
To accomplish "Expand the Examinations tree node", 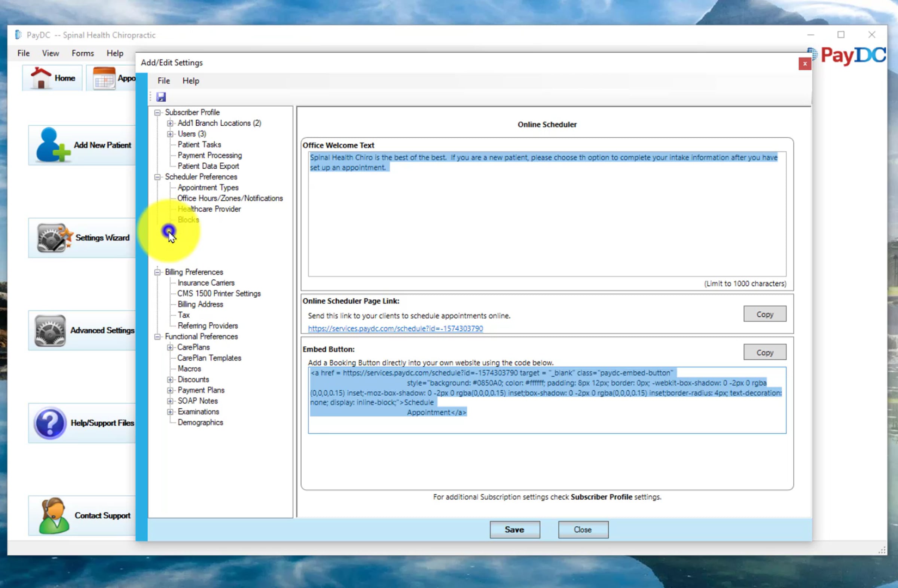I will click(x=170, y=412).
